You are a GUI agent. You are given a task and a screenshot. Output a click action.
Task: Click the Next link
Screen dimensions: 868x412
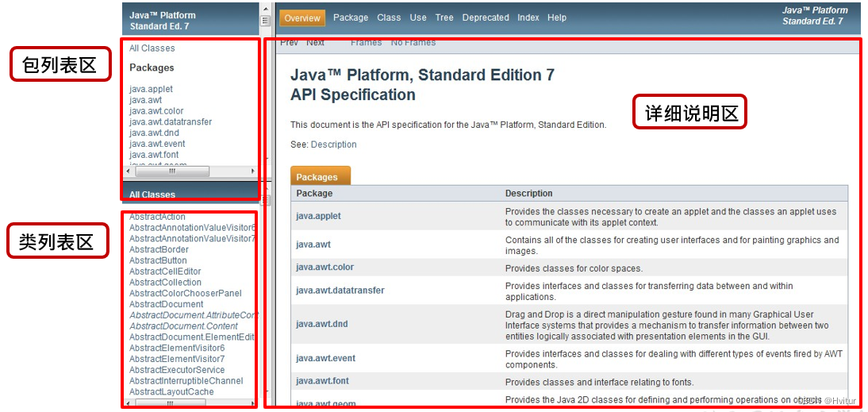pos(316,43)
